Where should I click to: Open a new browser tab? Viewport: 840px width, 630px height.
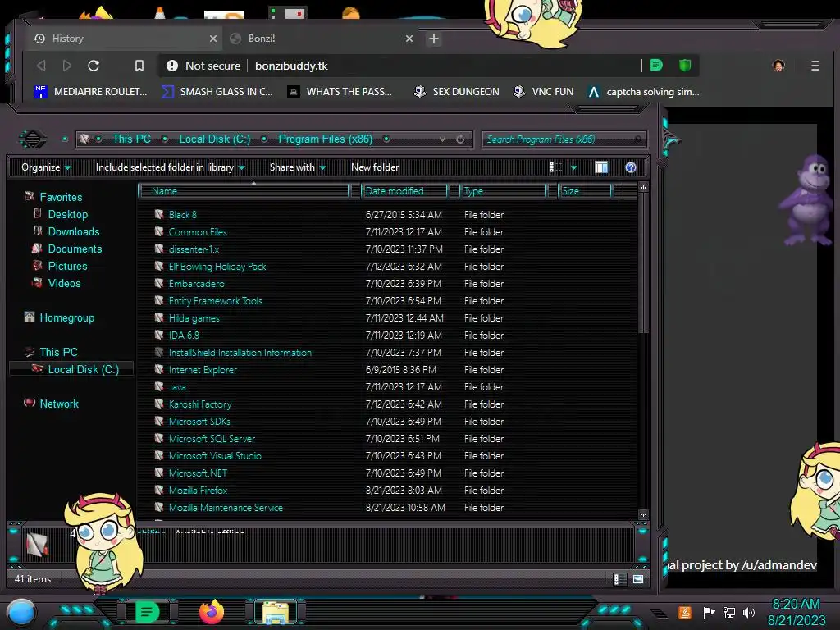point(434,39)
